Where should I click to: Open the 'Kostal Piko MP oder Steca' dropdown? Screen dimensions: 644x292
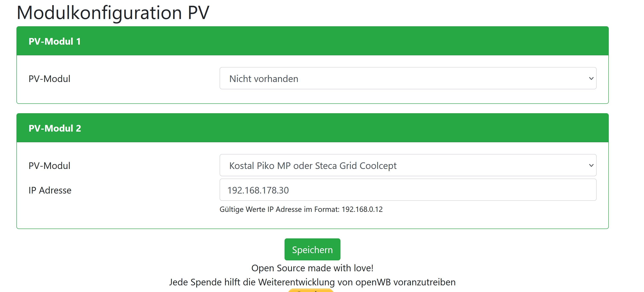pyautogui.click(x=407, y=165)
